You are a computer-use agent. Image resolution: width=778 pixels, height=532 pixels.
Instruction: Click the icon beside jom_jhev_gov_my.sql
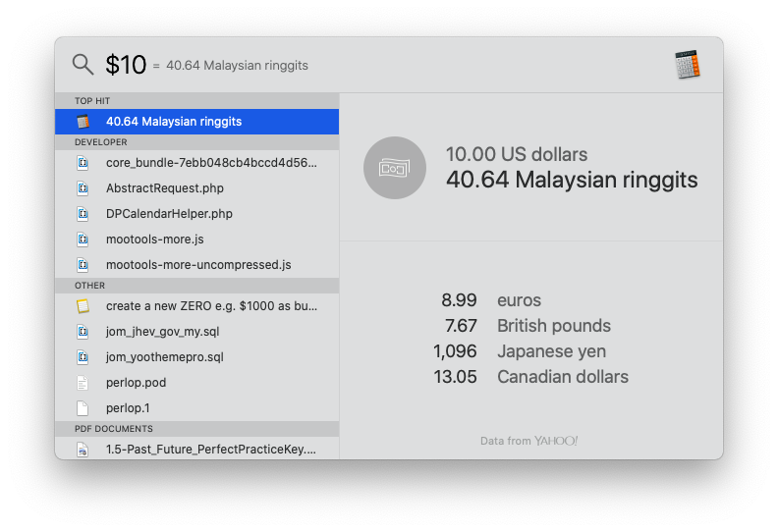click(83, 332)
